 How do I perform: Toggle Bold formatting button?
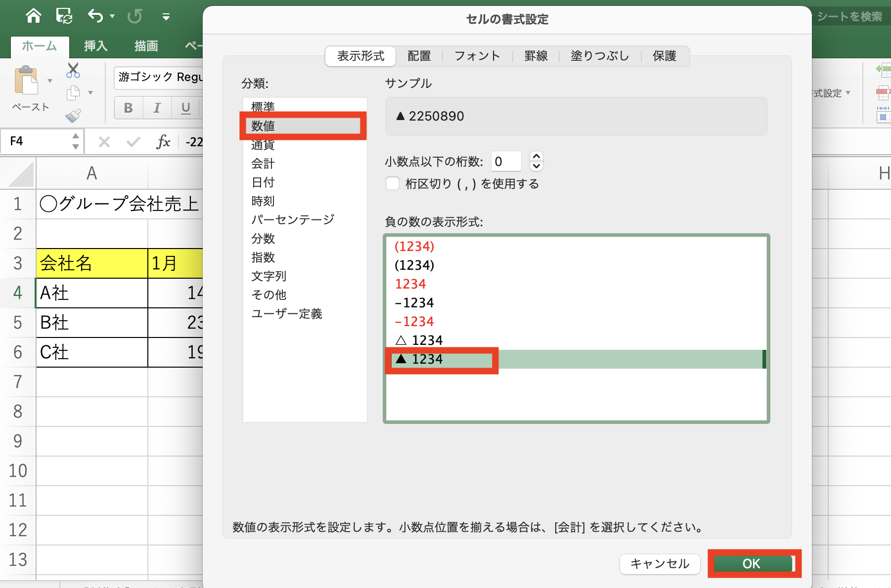point(129,108)
